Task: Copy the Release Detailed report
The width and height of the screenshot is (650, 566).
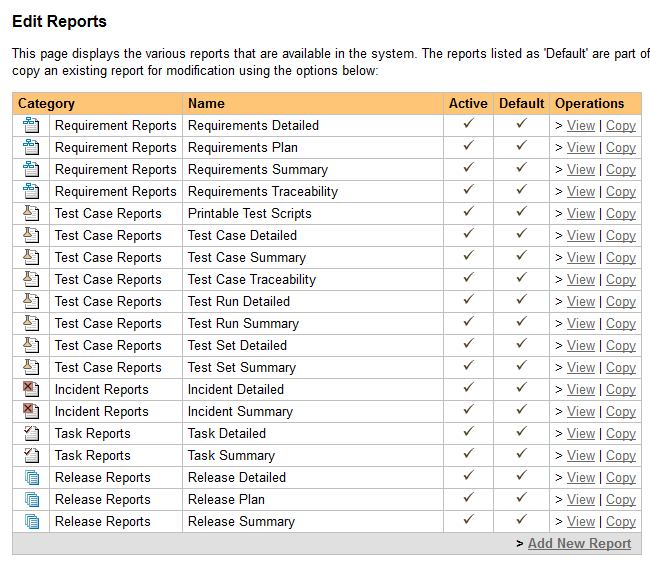Action: coord(620,478)
